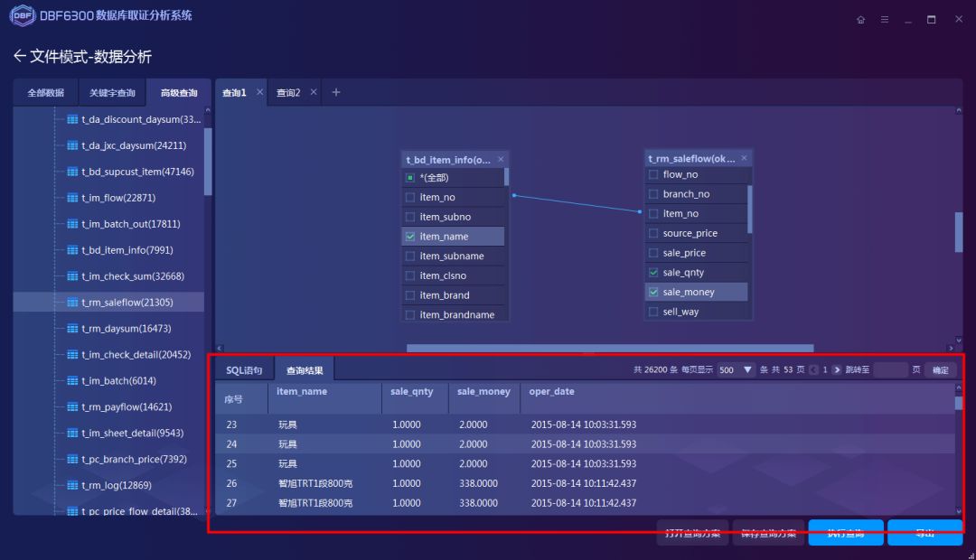Select the 高级查询 tab

179,93
